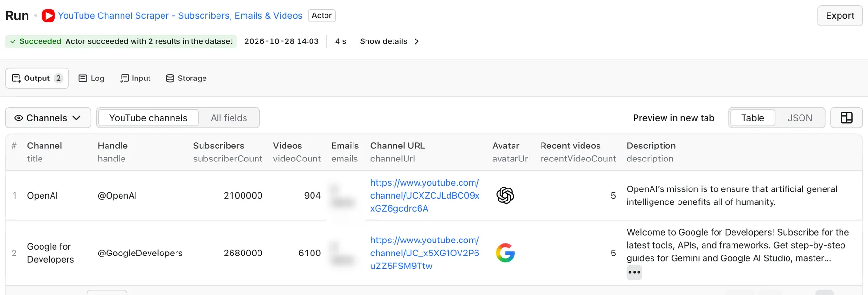This screenshot has width=868, height=295.
Task: Click the 904 video count cell
Action: 312,195
